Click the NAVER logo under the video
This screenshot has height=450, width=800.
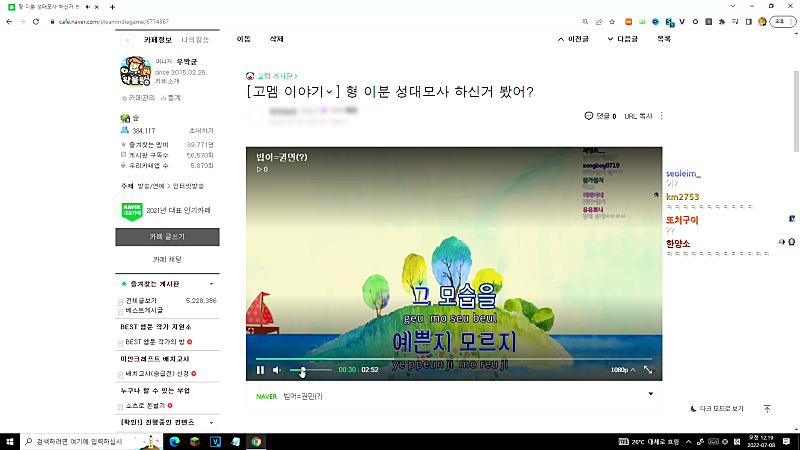266,396
